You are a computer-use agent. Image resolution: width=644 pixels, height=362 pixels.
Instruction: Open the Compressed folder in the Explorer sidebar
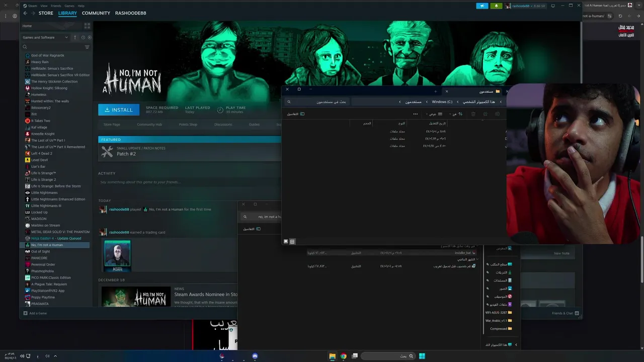[501, 329]
